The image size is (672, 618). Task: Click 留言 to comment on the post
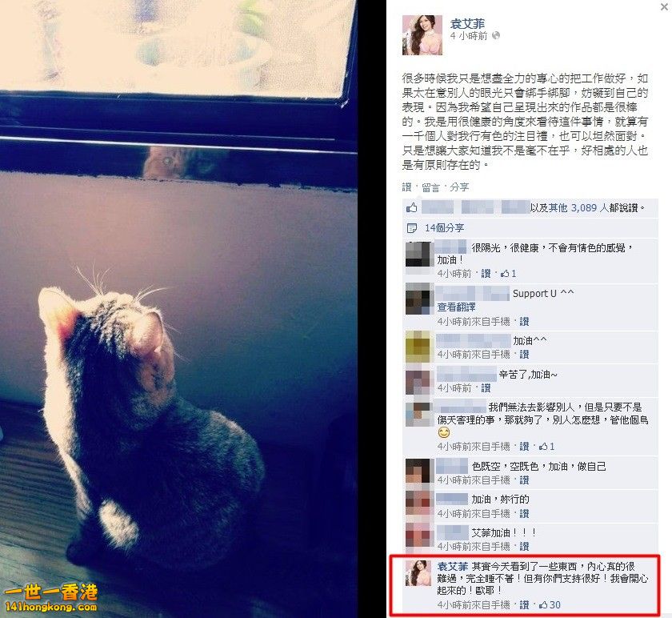tap(430, 187)
